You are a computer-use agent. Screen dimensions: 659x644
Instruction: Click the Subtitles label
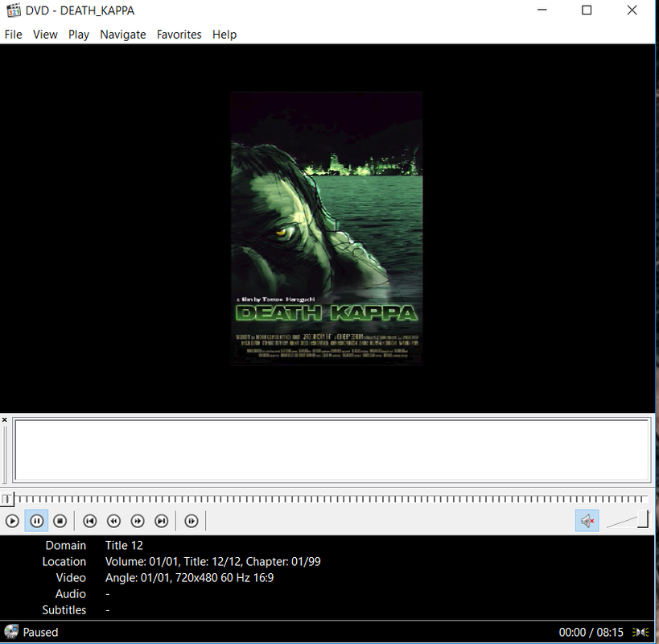tap(64, 610)
